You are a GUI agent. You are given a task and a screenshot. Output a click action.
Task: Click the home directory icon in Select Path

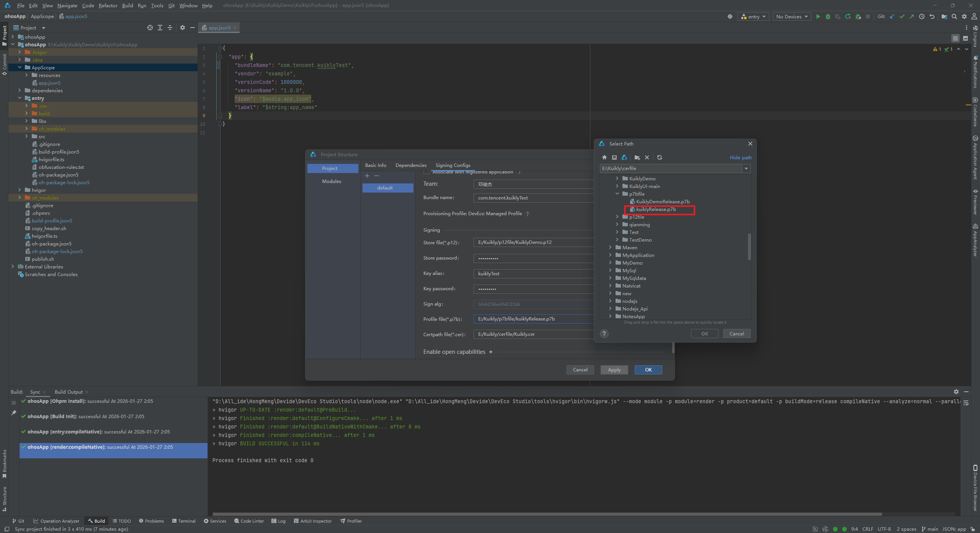pos(604,157)
